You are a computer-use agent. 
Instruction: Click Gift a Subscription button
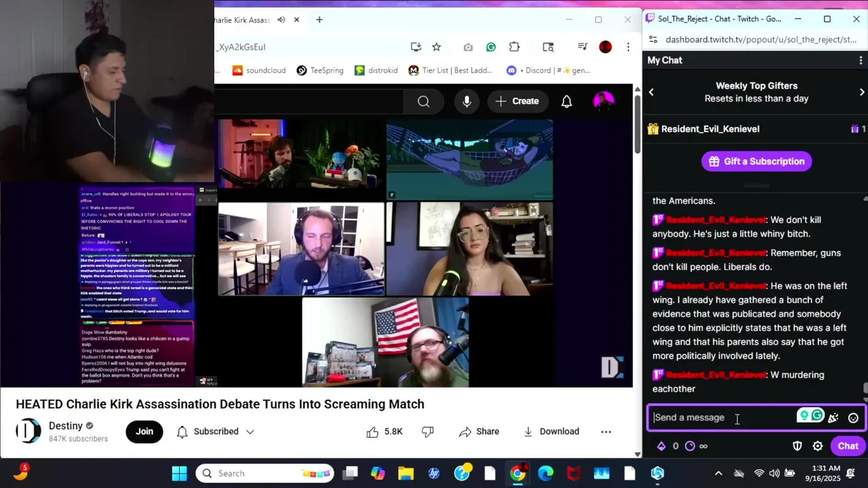tap(757, 161)
